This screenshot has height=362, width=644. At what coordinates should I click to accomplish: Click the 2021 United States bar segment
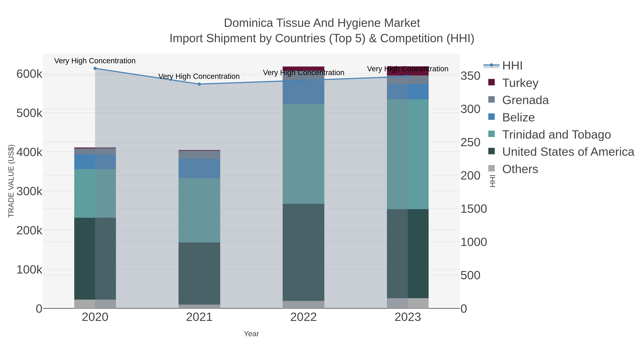click(x=199, y=273)
